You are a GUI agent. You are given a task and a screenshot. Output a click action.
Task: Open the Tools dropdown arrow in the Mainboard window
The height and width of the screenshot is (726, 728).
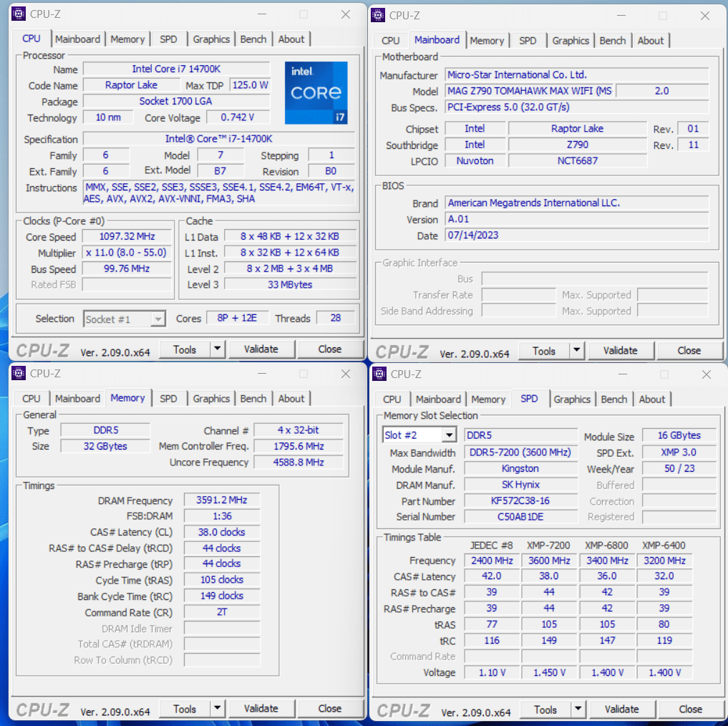577,351
